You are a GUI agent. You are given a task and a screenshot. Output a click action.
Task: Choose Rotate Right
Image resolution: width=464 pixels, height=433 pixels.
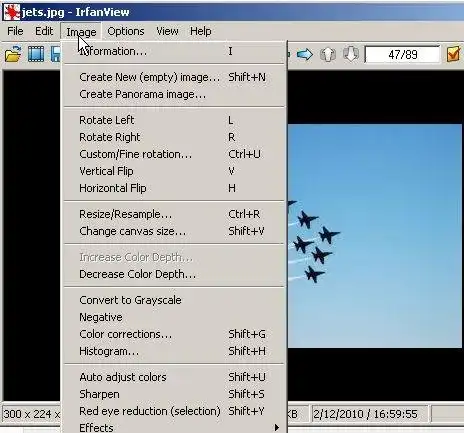click(175, 137)
